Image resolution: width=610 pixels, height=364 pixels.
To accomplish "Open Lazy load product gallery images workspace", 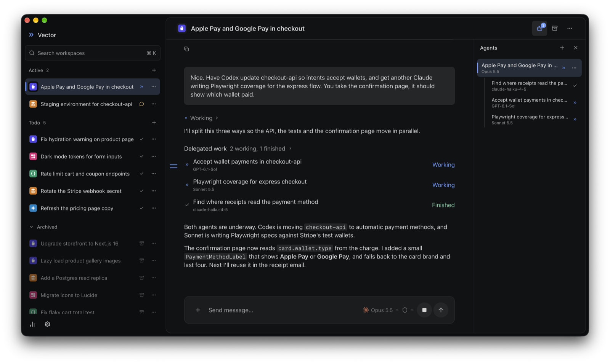I will click(x=93, y=260).
